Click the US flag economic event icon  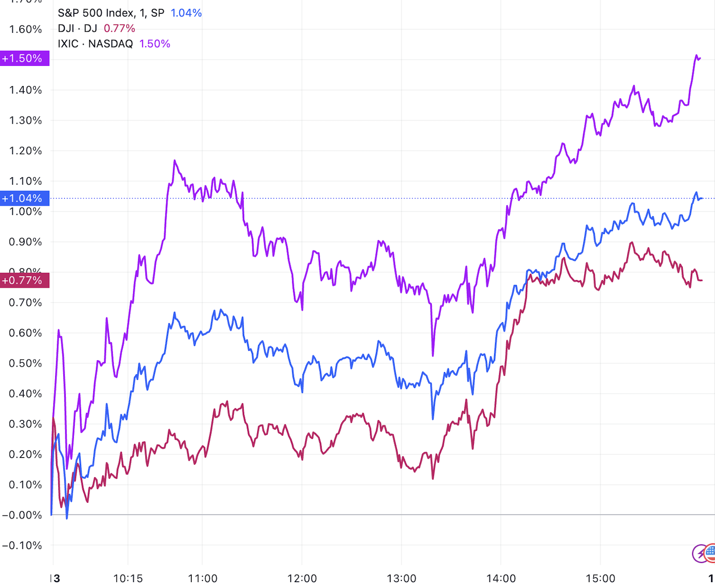click(x=710, y=552)
